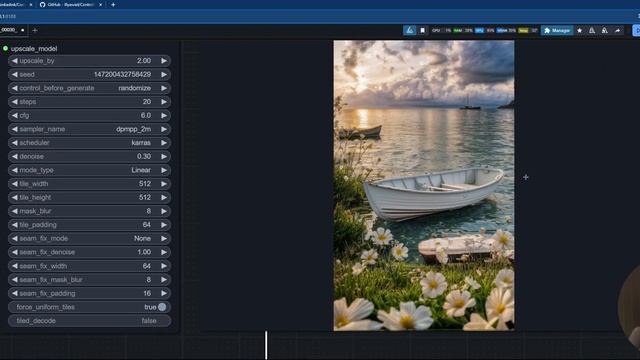
Task: Click the bookmark icon in top toolbar
Action: coord(422,30)
